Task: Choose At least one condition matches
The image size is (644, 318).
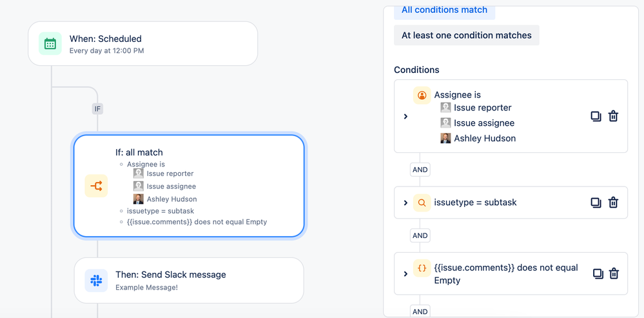Action: (x=466, y=35)
